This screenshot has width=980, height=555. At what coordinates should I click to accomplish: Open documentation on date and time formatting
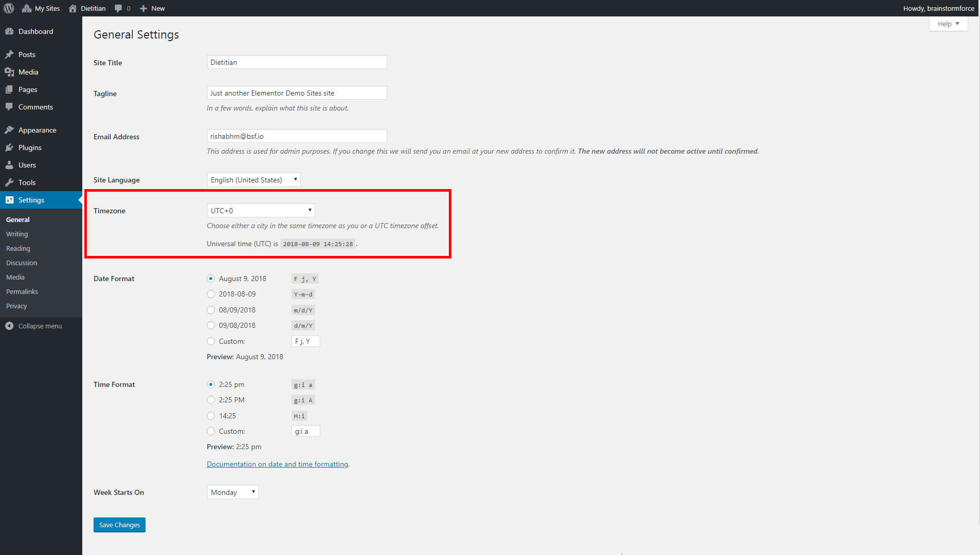tap(277, 464)
